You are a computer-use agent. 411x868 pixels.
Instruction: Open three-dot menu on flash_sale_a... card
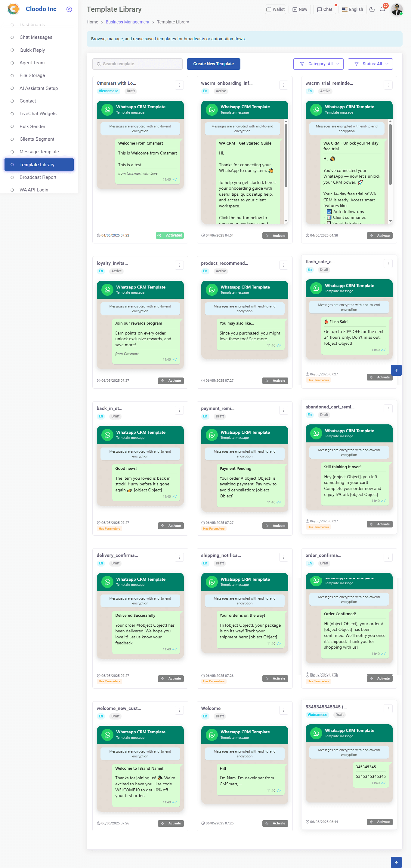pyautogui.click(x=388, y=264)
